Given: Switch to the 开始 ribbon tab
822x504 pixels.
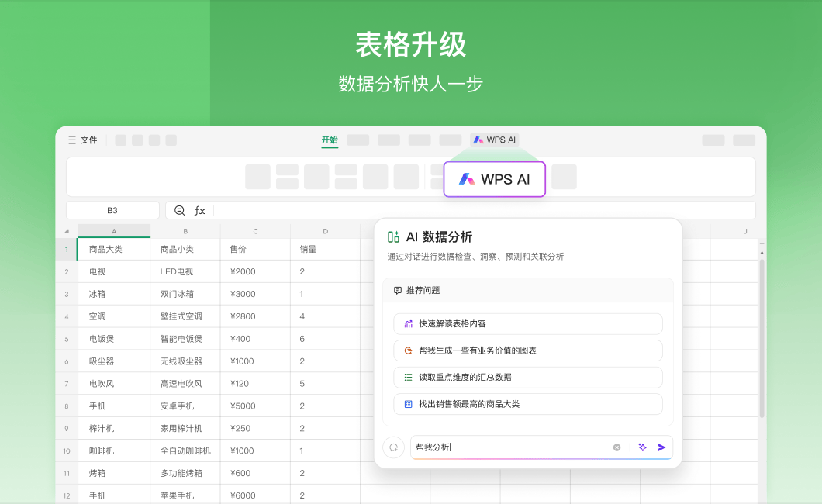Looking at the screenshot, I should (x=329, y=140).
